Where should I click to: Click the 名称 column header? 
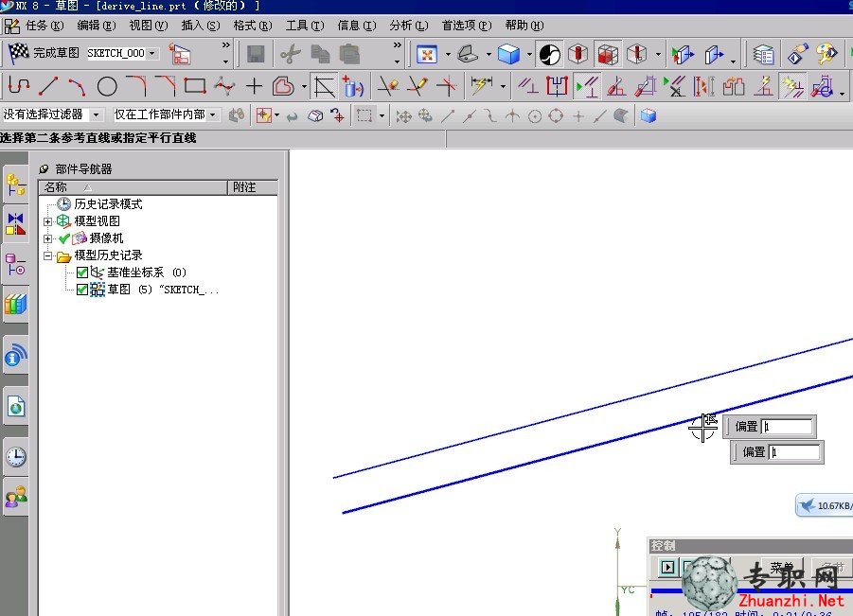(x=133, y=187)
